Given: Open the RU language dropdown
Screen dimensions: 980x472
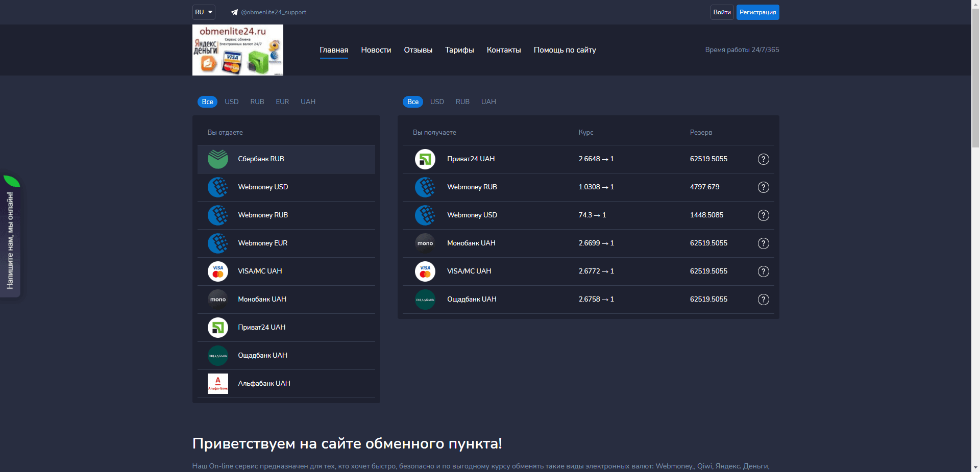Looking at the screenshot, I should 204,12.
